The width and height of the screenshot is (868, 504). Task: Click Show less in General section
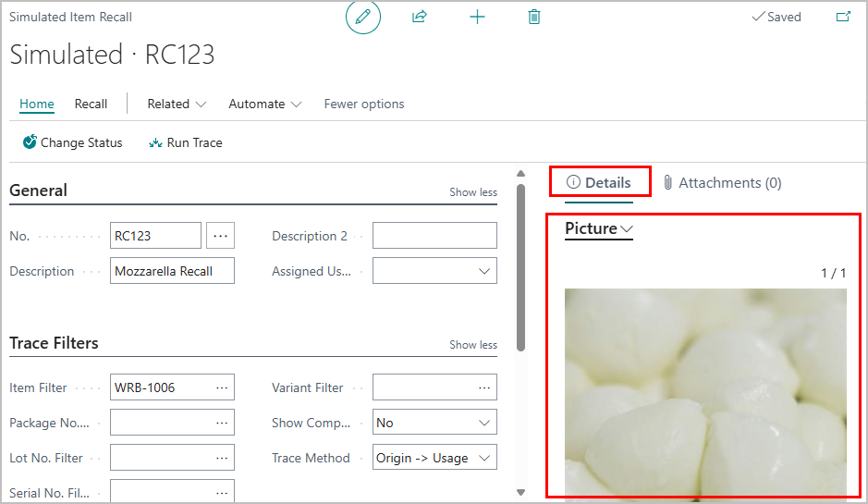click(473, 192)
